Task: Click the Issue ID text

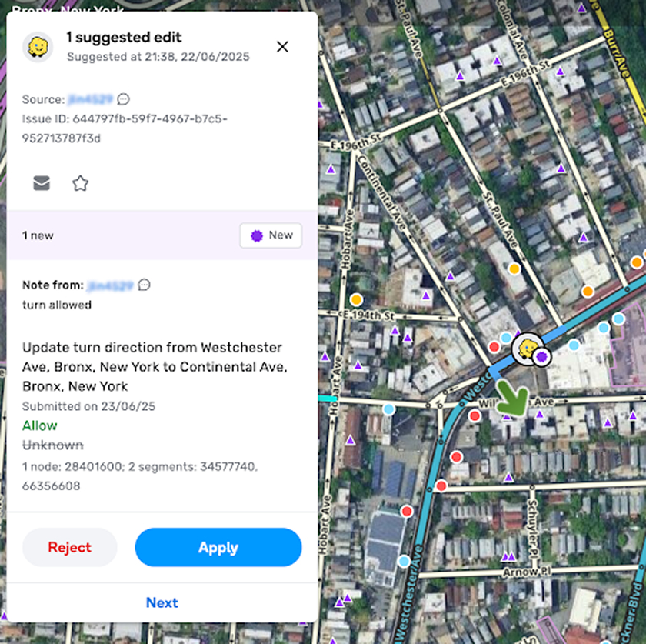Action: pos(125,128)
